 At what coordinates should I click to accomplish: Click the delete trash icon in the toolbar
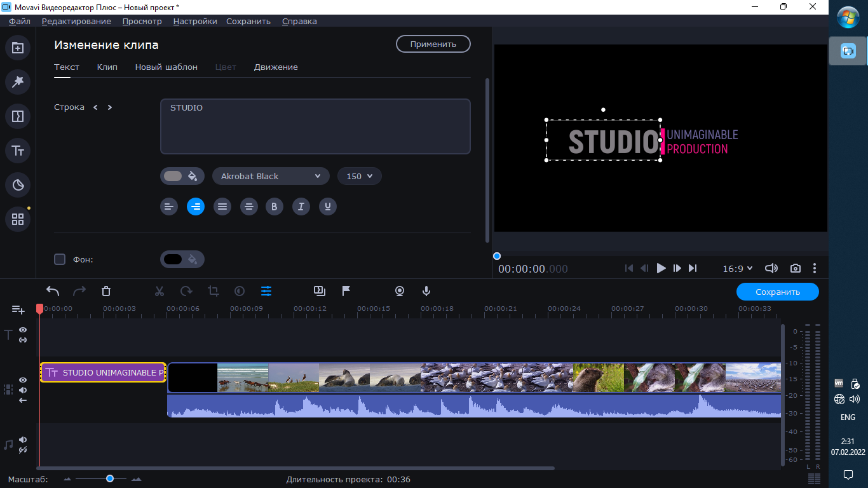click(106, 291)
